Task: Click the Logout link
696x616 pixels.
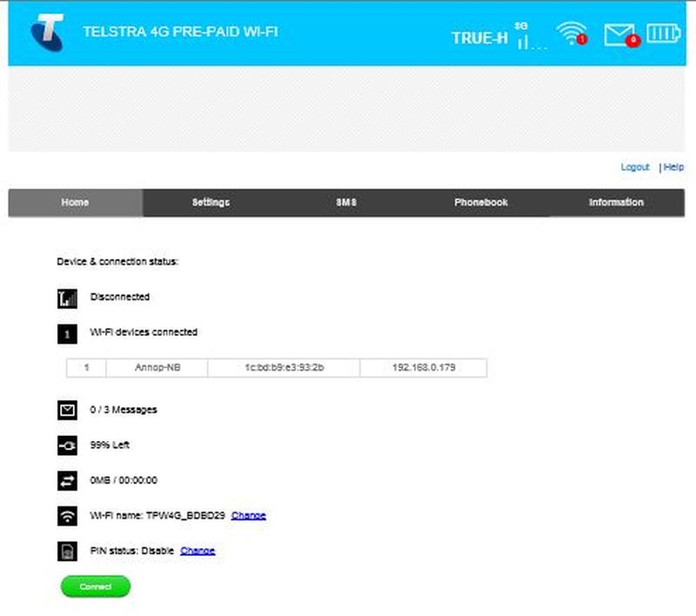Action: 635,167
